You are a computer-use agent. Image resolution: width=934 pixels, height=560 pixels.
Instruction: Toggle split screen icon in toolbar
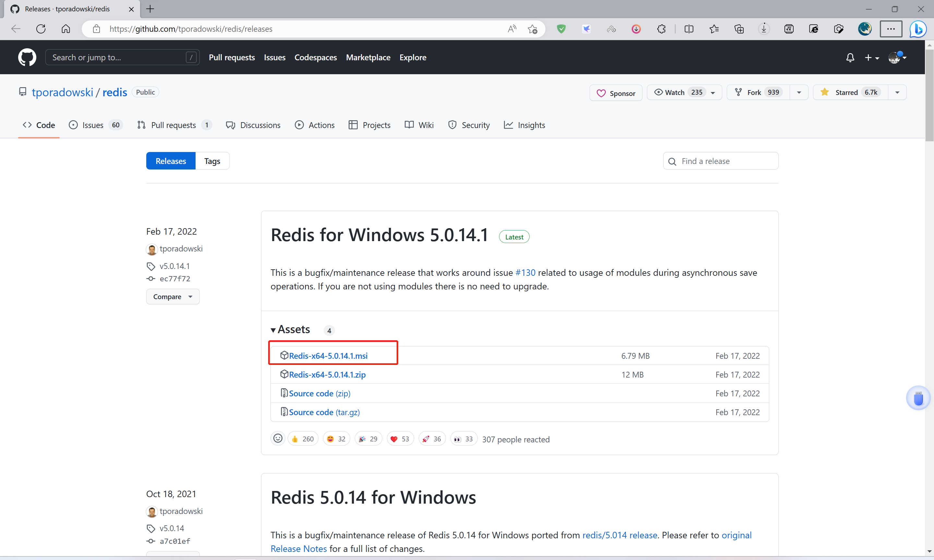point(689,29)
